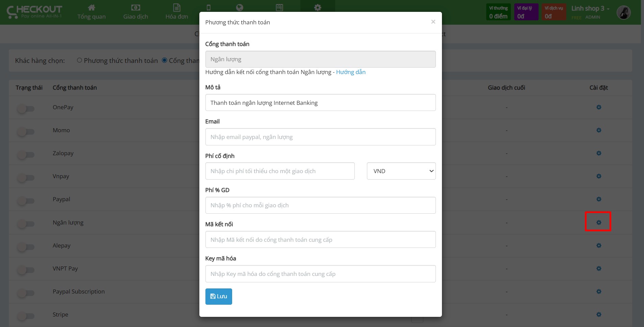Viewport: 644px width, 327px height.
Task: Click the OnePay gateway name
Action: coord(63,107)
